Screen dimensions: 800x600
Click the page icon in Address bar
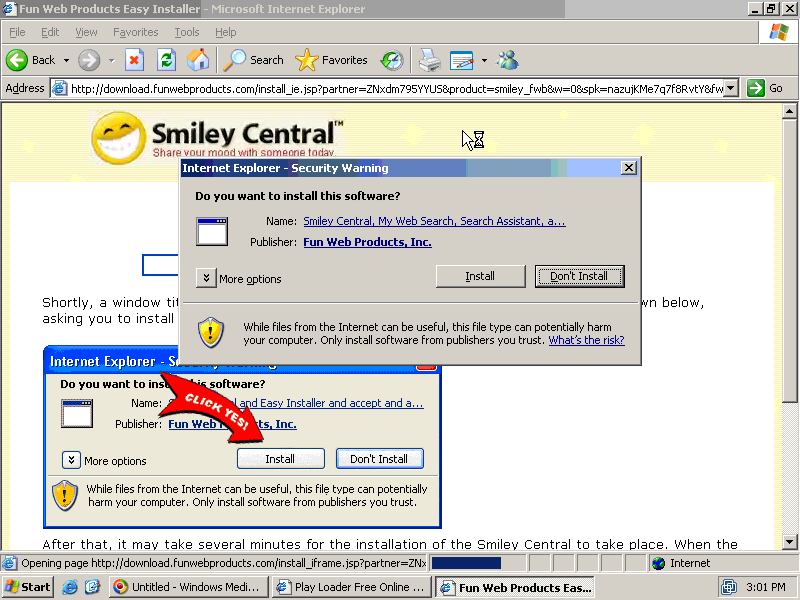pos(60,88)
